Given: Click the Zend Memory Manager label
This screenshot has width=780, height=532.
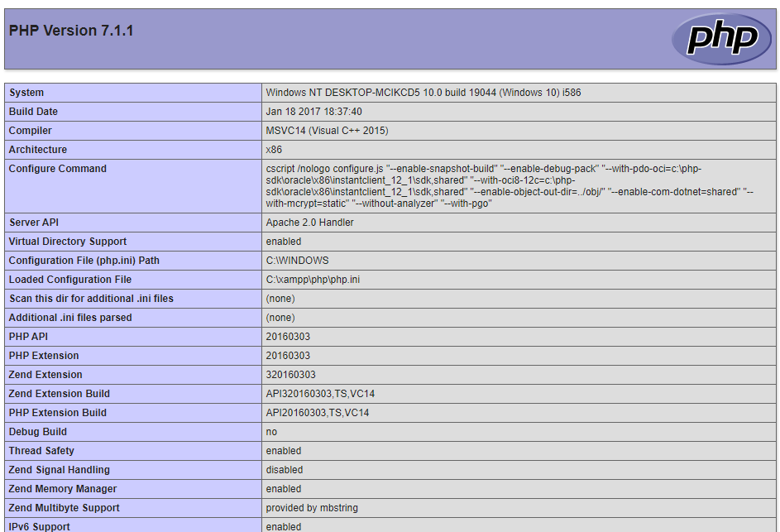Looking at the screenshot, I should [x=63, y=489].
